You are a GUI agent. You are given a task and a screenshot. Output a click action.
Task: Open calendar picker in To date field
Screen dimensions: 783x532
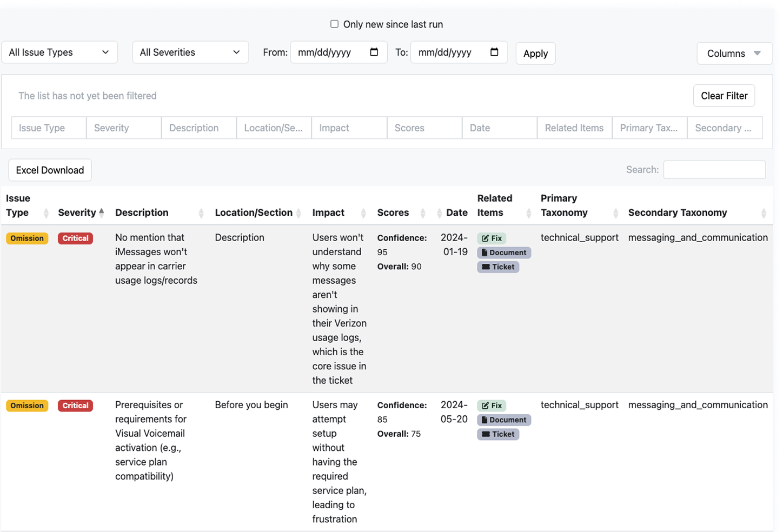click(x=494, y=52)
